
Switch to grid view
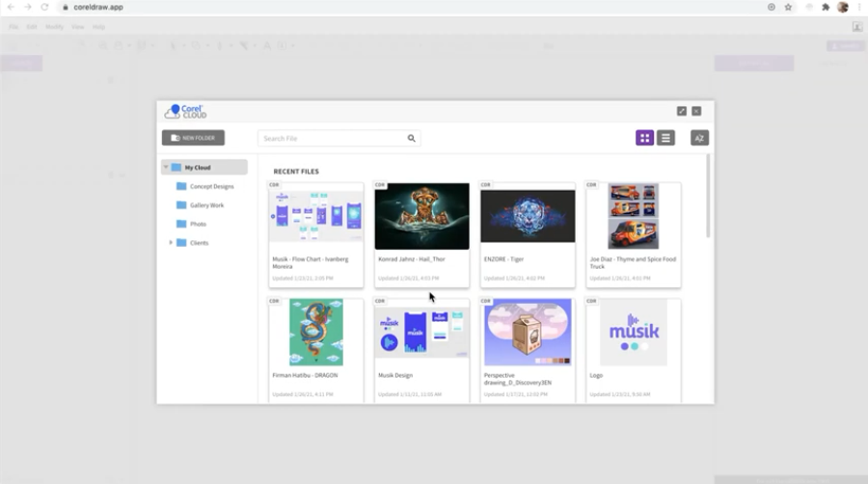point(644,138)
